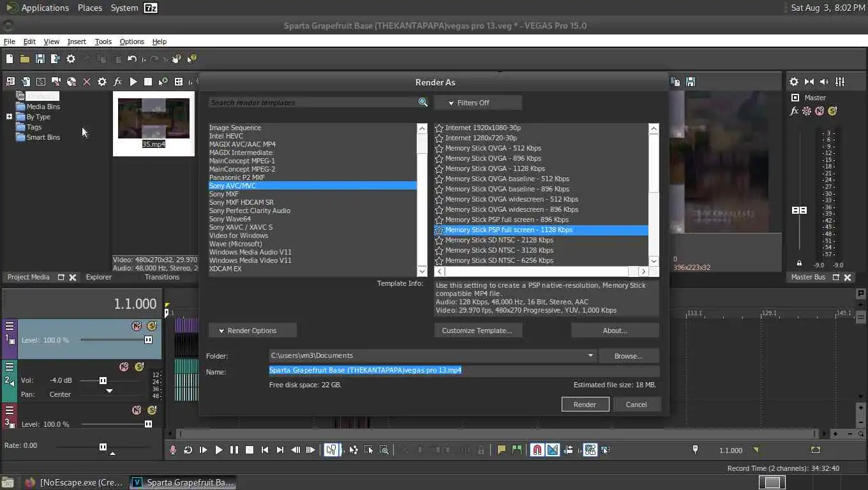Click the Play button in the transport bar
The width and height of the screenshot is (868, 490).
coord(218,450)
